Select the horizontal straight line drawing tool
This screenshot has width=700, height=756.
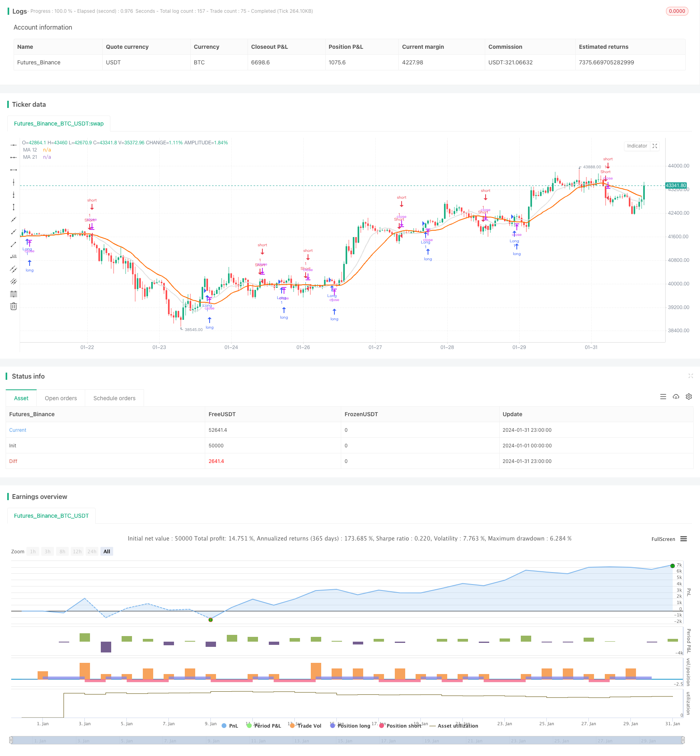14,145
